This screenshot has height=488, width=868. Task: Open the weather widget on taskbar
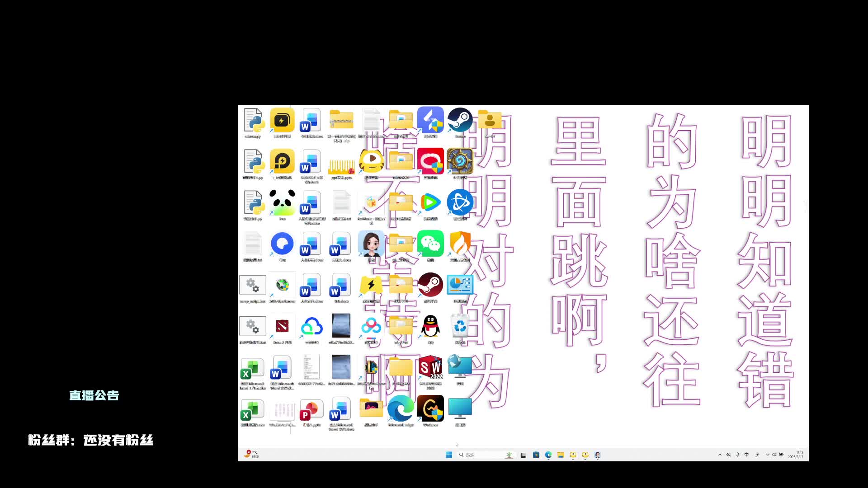[252, 454]
